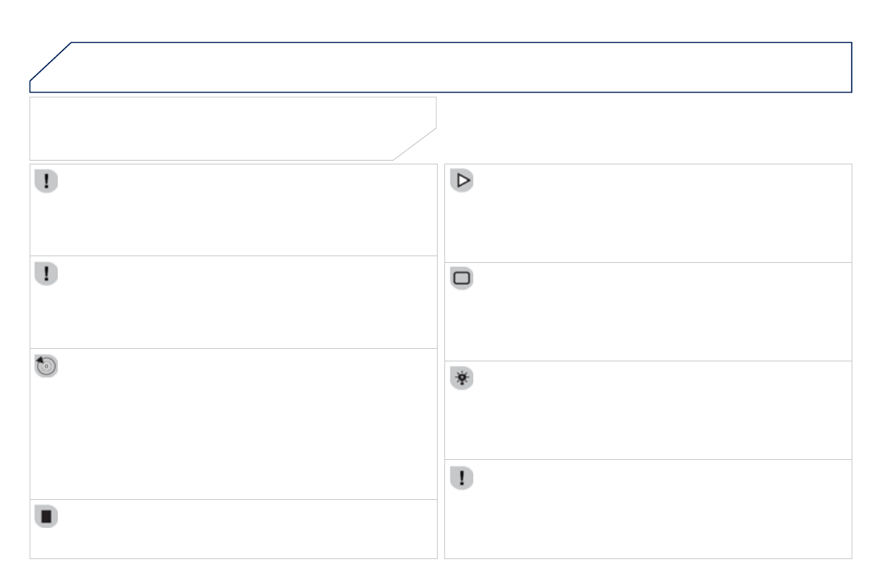882x588 pixels.
Task: Click the light bulb brightness icon
Action: (462, 378)
